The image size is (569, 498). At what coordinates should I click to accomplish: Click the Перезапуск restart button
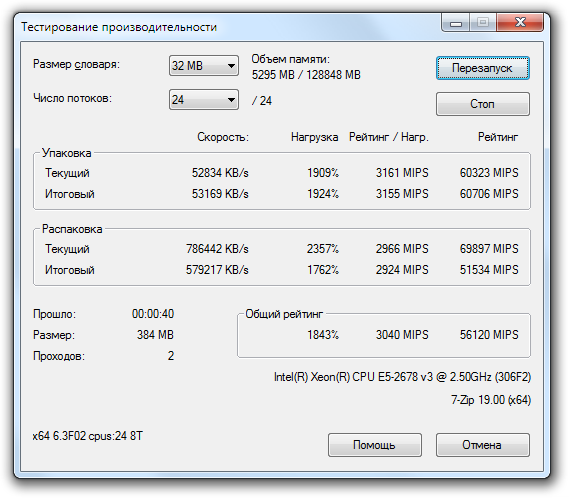(x=483, y=68)
